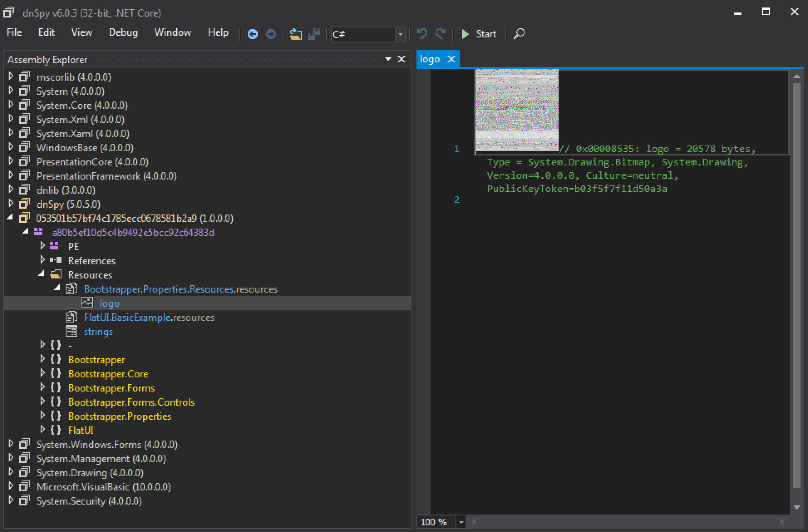
Task: Click the Open file folder icon
Action: pyautogui.click(x=296, y=34)
